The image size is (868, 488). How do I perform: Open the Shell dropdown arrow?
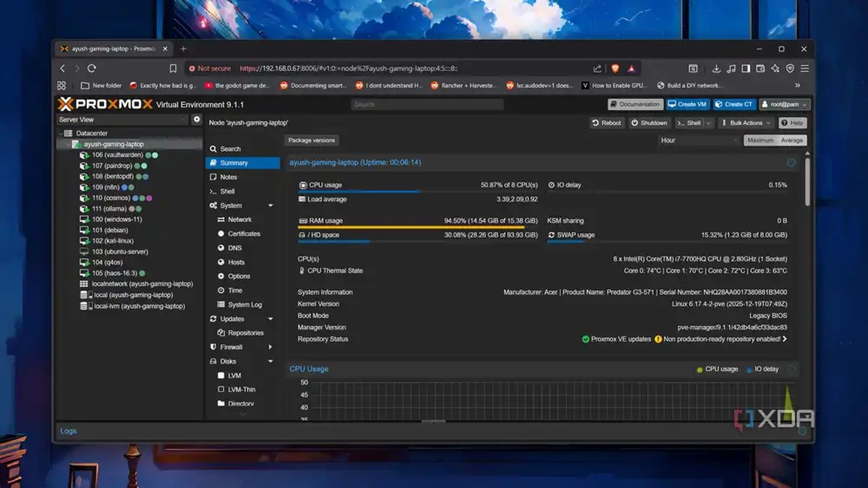tap(709, 123)
